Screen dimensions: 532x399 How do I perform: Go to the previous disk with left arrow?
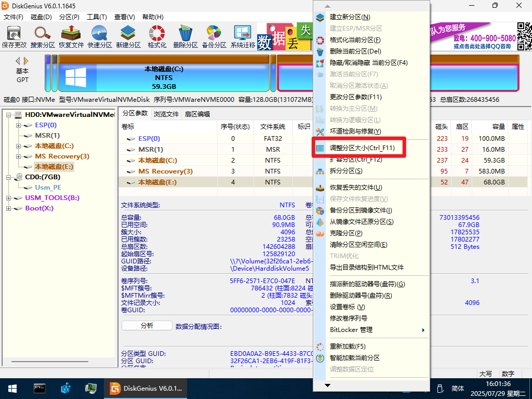[x=18, y=61]
